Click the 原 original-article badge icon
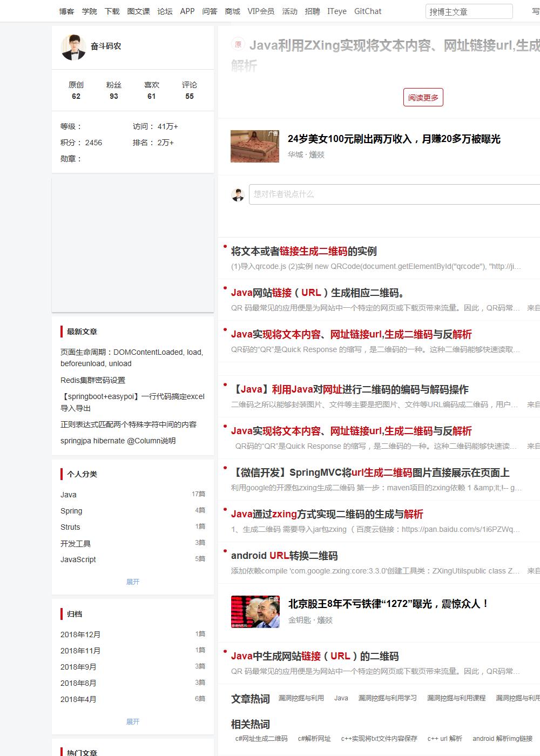This screenshot has height=756, width=540. [x=236, y=46]
